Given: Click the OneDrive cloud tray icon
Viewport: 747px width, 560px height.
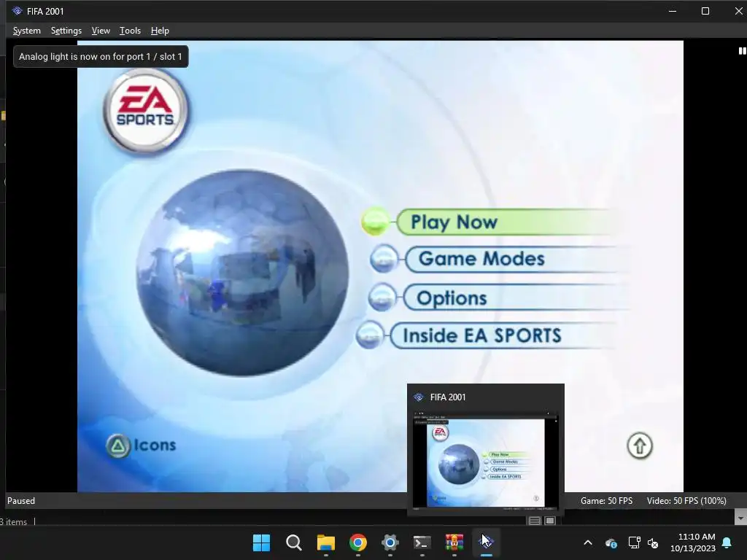Looking at the screenshot, I should (x=611, y=542).
